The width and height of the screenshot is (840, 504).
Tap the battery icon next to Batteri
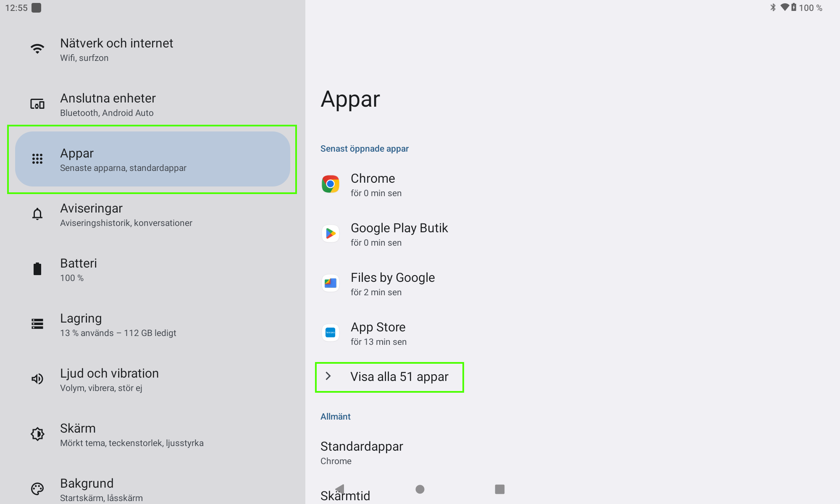coord(37,269)
